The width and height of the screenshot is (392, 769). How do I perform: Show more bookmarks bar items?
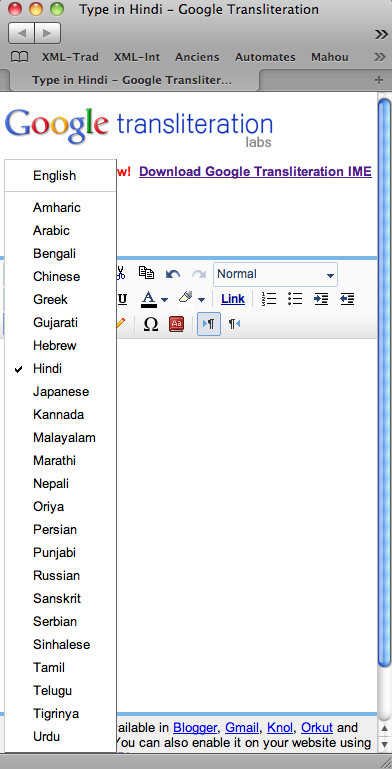click(379, 57)
